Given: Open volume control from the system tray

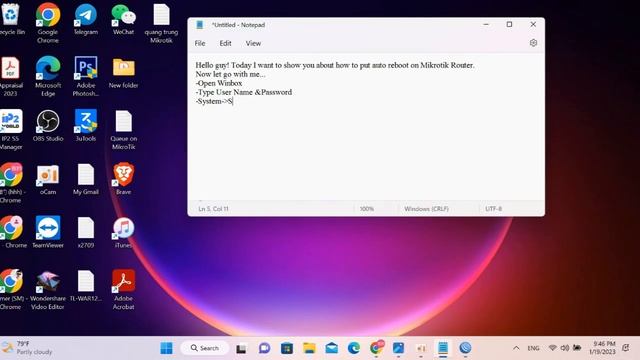Looking at the screenshot, I should 565,348.
